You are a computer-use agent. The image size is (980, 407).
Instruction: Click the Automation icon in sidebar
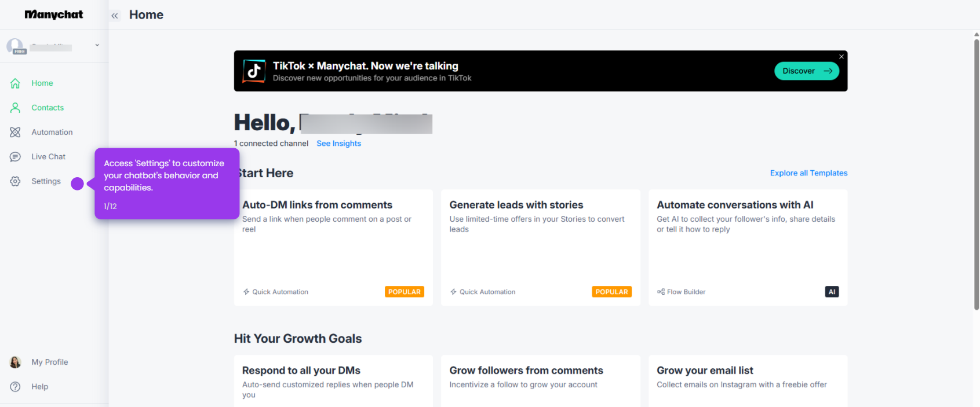[x=15, y=132]
